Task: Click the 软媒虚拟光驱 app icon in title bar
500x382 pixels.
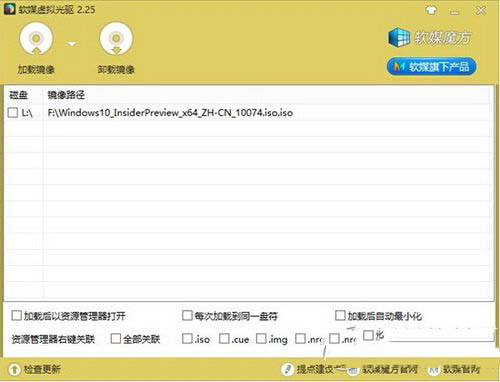Action: (x=10, y=9)
